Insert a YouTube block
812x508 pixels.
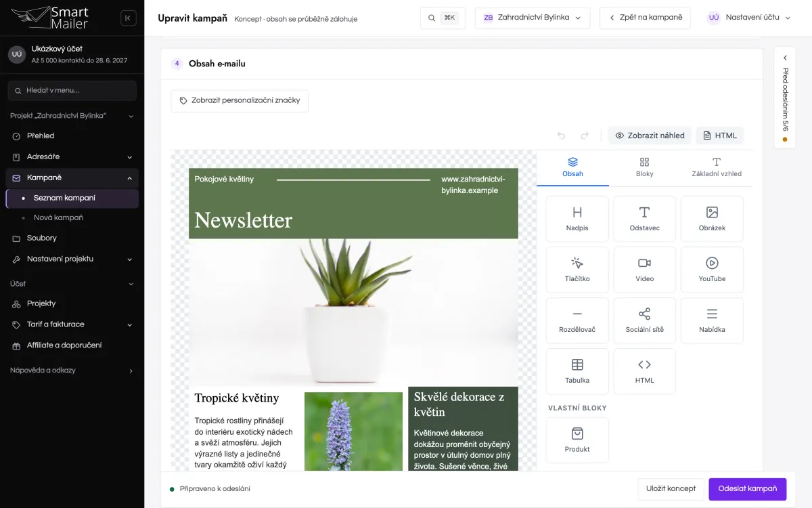click(x=712, y=270)
